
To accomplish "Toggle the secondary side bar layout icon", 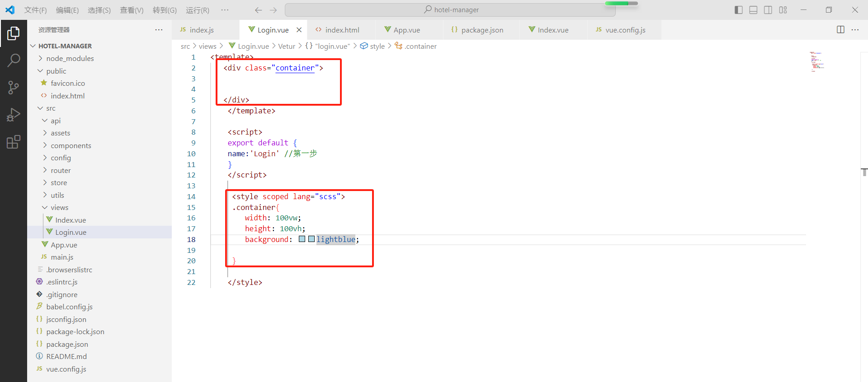I will 768,10.
